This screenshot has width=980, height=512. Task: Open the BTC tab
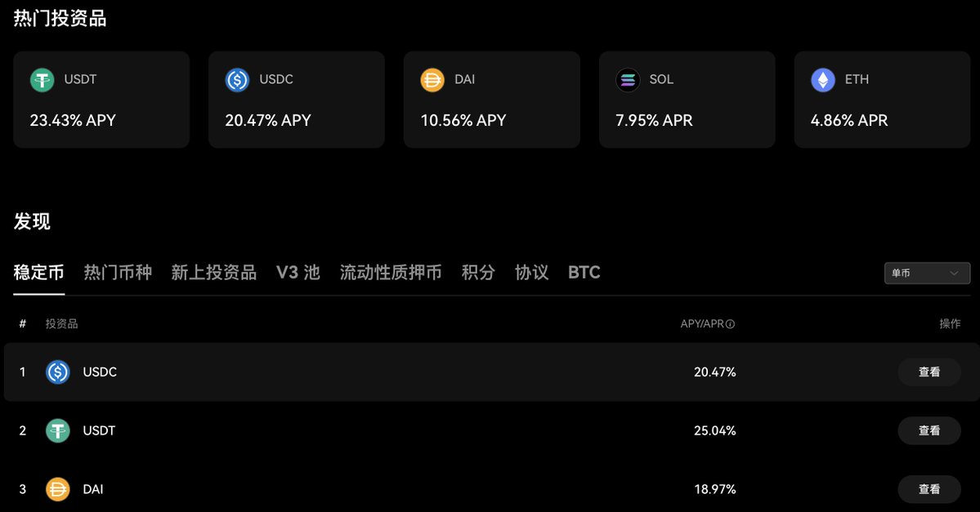point(584,273)
